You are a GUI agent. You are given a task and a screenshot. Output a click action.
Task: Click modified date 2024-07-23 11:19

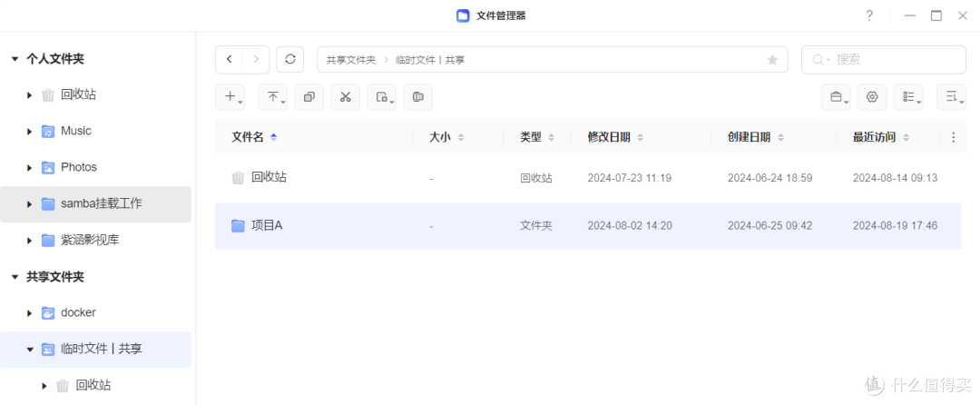tap(630, 178)
